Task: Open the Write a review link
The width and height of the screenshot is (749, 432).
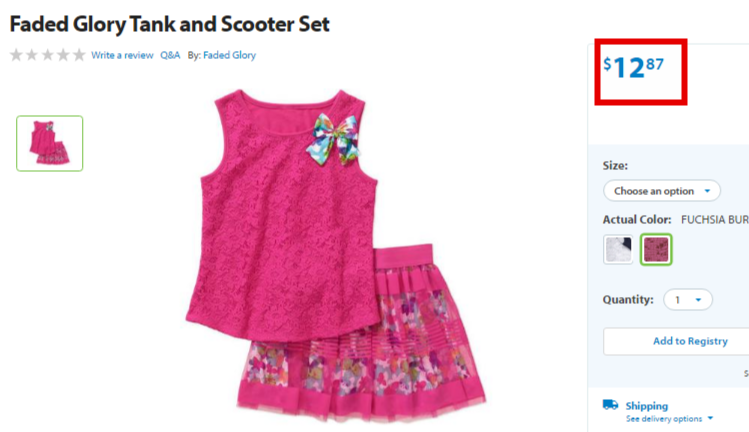Action: pos(122,55)
